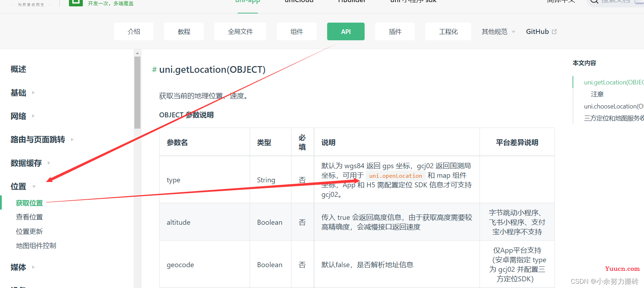Click the sidebar scrollbar up arrow
The height and width of the screenshot is (288, 644).
[137, 53]
